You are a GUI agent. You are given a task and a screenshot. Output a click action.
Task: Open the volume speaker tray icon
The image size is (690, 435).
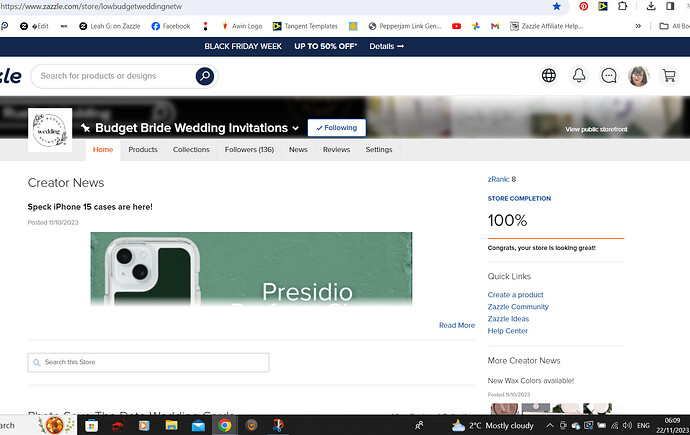[627, 425]
